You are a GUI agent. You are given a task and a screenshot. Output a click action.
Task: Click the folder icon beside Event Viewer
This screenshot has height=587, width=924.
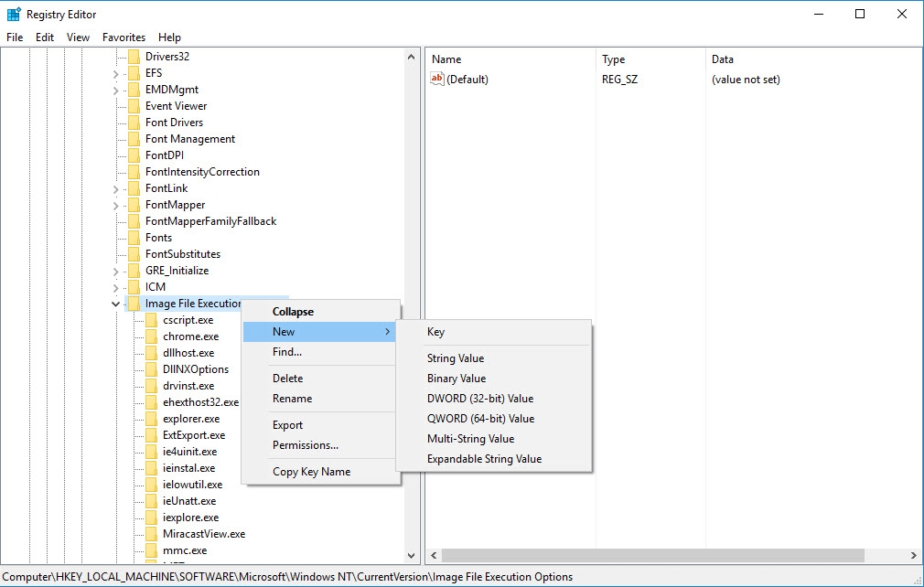[134, 106]
